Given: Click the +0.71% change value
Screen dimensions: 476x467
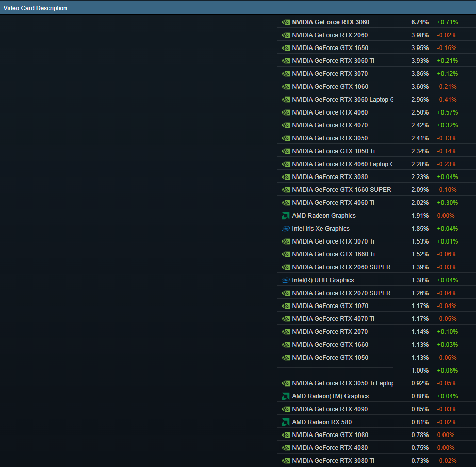Looking at the screenshot, I should click(448, 22).
